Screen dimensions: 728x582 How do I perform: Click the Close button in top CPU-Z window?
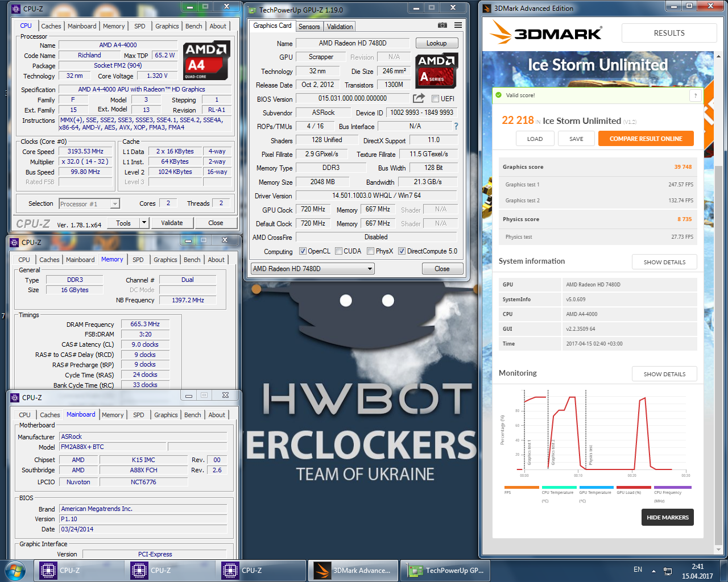click(216, 223)
